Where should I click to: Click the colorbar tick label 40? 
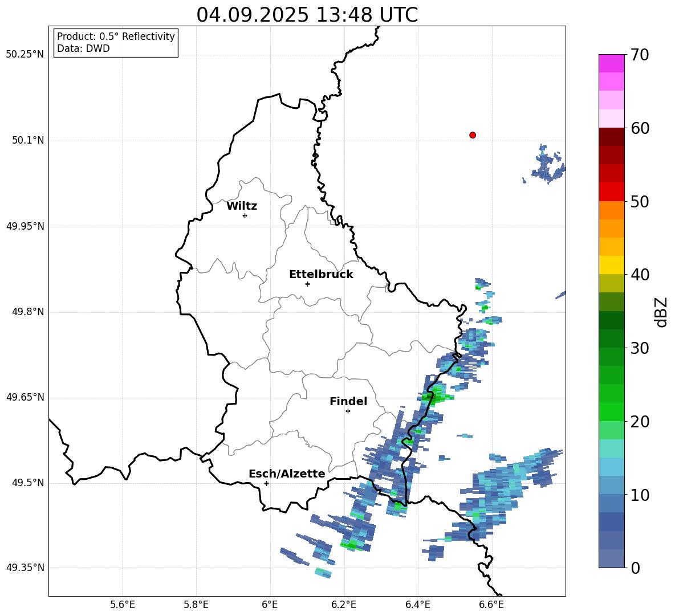[x=640, y=275]
